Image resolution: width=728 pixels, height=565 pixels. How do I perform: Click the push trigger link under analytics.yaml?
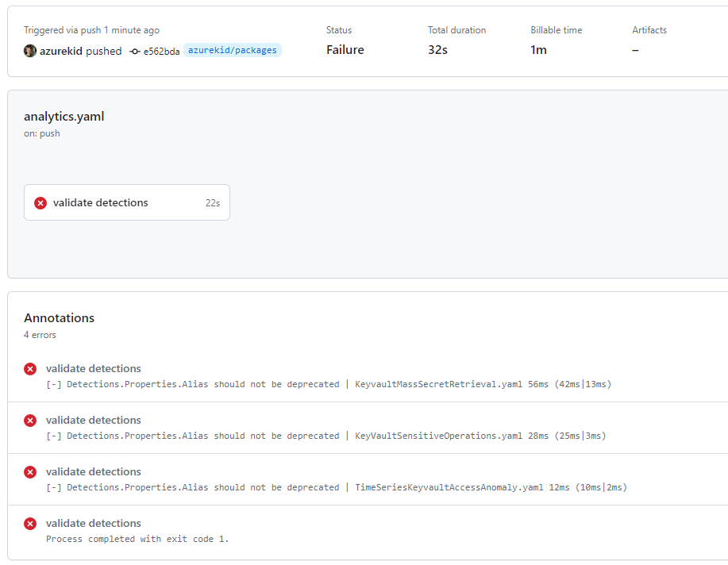[x=49, y=133]
